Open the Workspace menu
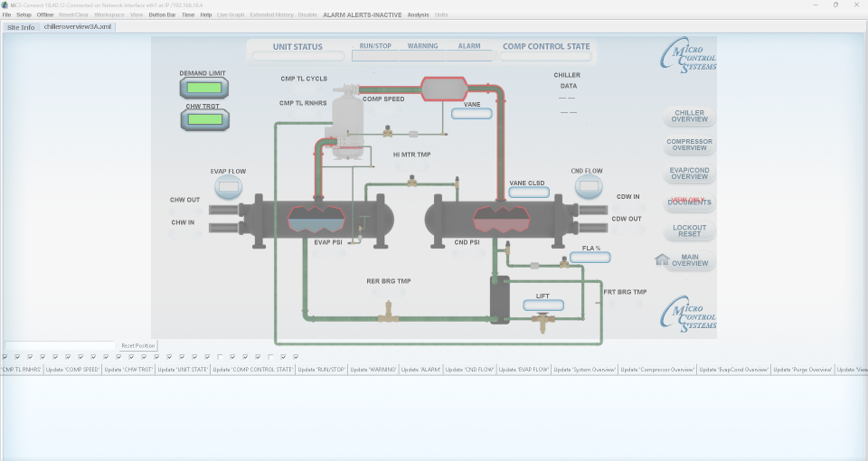The height and width of the screenshot is (461, 868). pyautogui.click(x=109, y=15)
